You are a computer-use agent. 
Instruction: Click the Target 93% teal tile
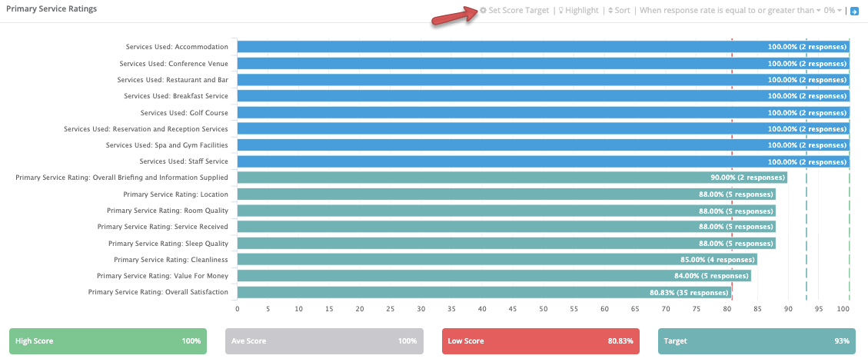pyautogui.click(x=757, y=341)
